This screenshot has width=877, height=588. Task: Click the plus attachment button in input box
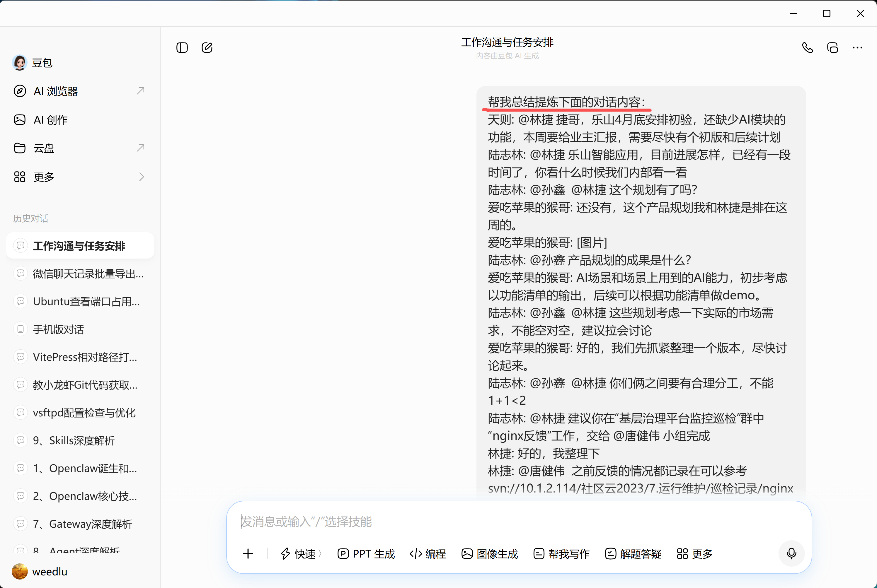pyautogui.click(x=248, y=553)
